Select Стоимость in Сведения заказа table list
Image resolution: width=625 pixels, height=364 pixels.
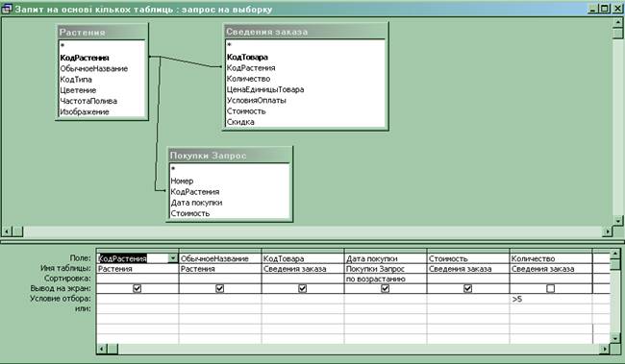pos(246,111)
